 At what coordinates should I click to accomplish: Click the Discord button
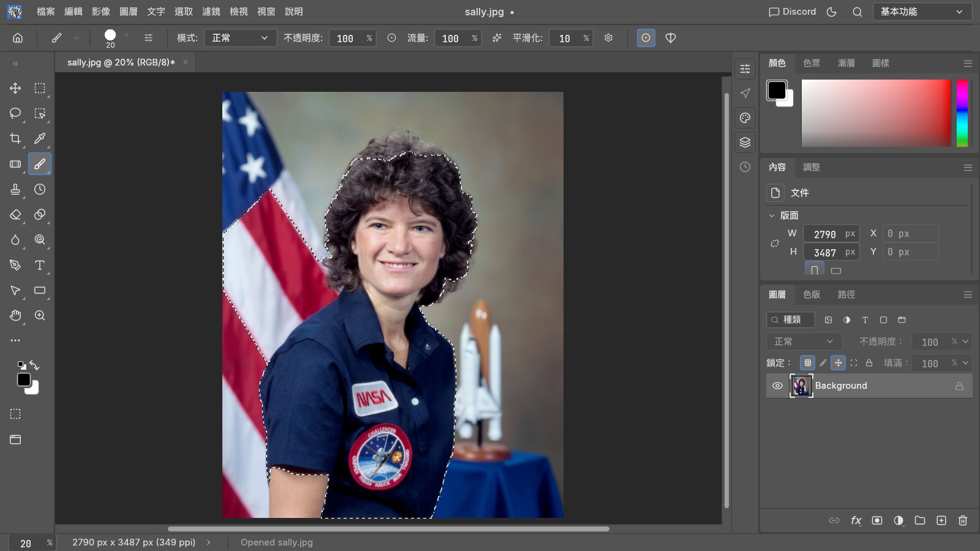point(793,12)
